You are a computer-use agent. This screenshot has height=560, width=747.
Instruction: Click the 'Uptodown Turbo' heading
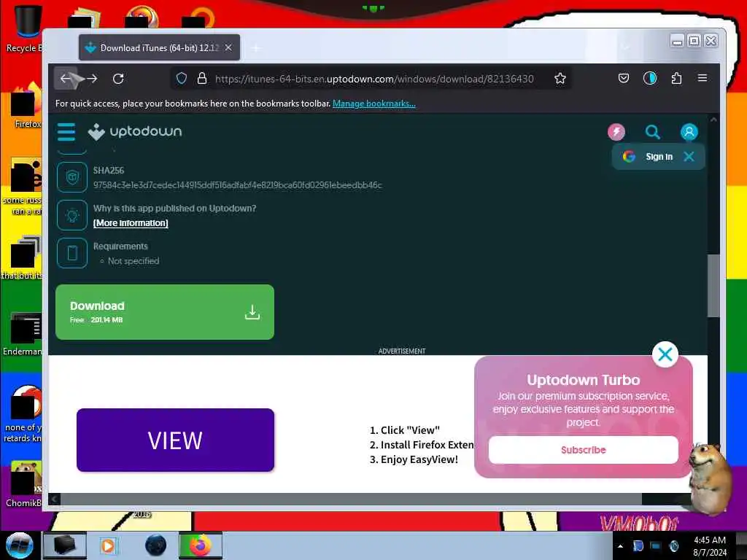pos(583,380)
